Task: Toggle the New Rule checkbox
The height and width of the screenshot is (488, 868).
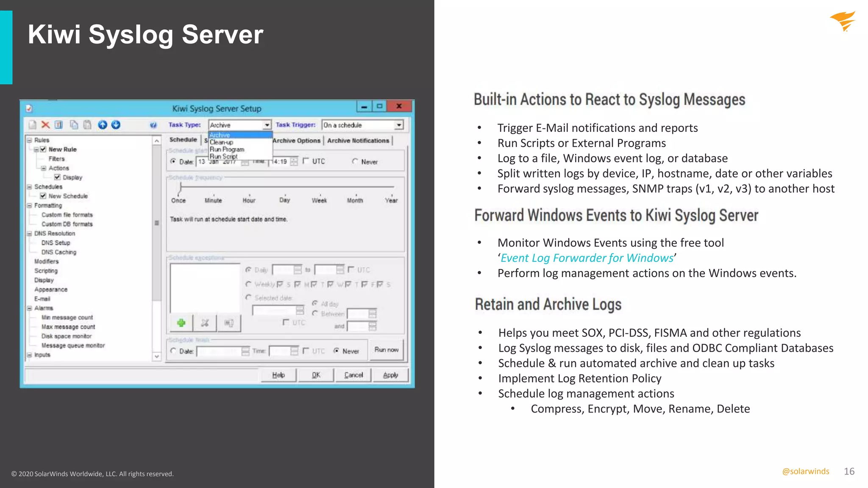Action: click(x=43, y=150)
